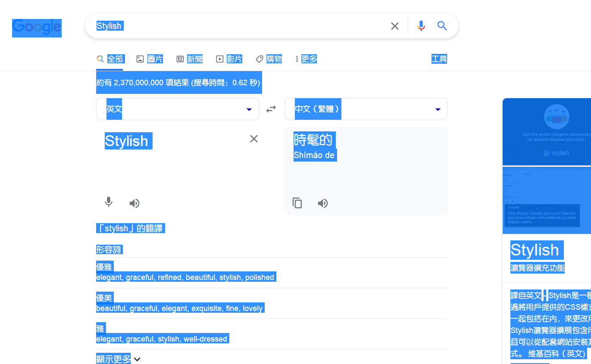Click the translation entry 雅

pos(100,329)
